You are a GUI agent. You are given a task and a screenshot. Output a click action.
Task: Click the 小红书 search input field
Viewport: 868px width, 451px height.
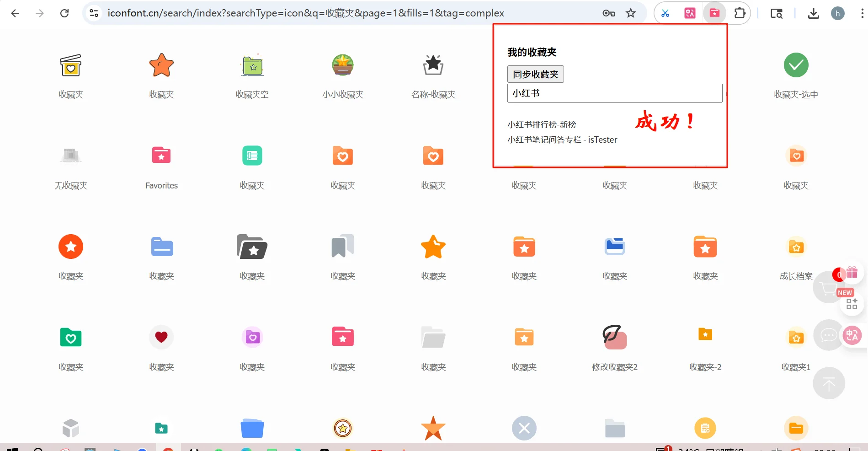pyautogui.click(x=614, y=93)
